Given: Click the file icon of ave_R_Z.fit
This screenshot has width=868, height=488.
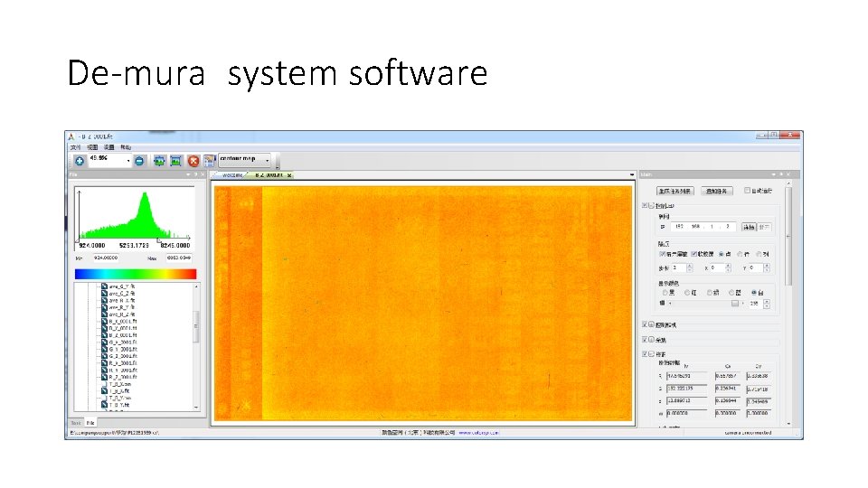Looking at the screenshot, I should point(104,314).
